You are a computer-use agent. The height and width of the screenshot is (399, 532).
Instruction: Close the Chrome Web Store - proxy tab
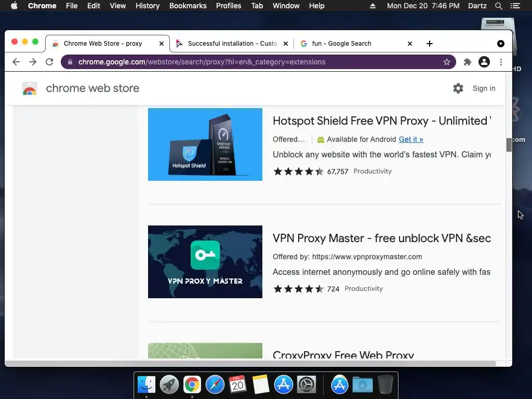click(162, 44)
